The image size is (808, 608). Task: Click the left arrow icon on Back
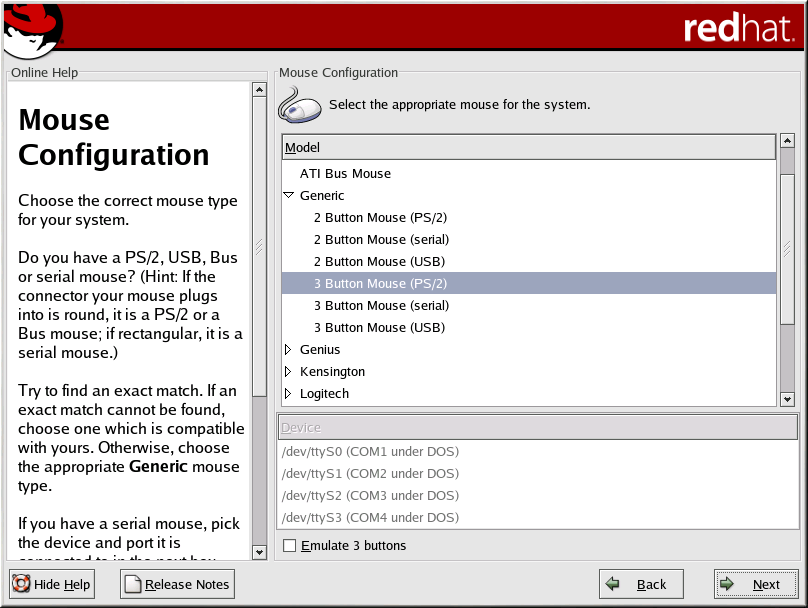click(613, 584)
